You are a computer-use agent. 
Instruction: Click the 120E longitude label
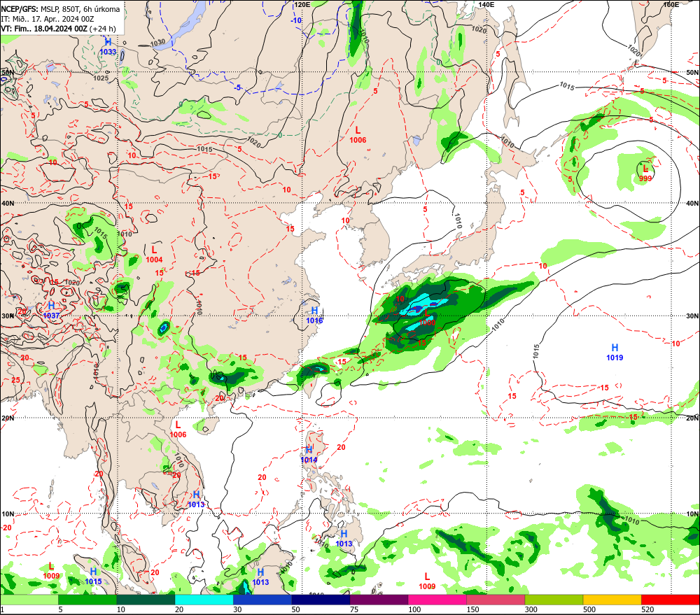pyautogui.click(x=302, y=4)
